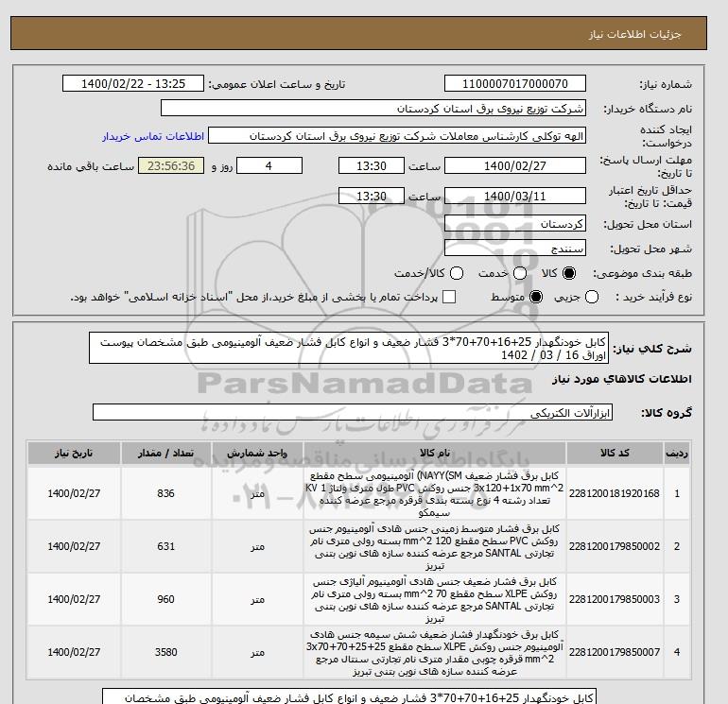The image size is (728, 704).
Task: Click product code 2281200179850003
Action: tap(615, 599)
